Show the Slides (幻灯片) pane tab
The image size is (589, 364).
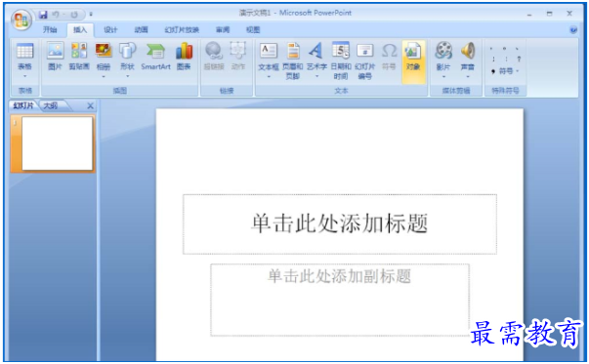(23, 105)
